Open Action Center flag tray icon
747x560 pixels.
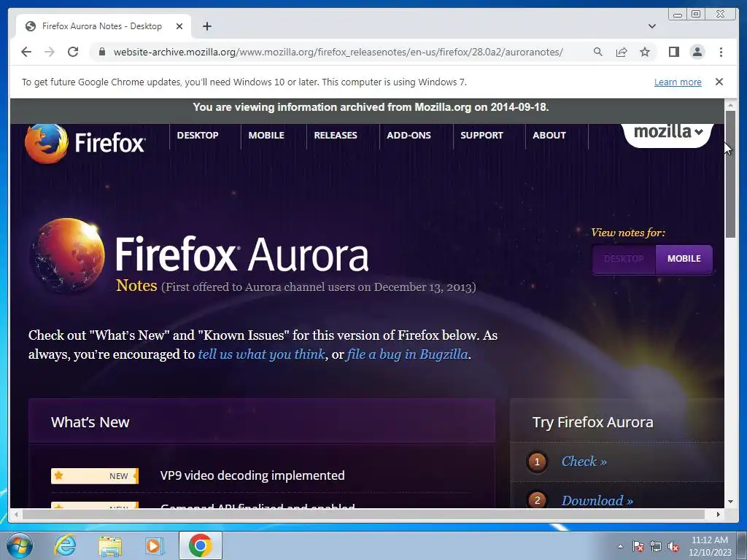pyautogui.click(x=638, y=546)
